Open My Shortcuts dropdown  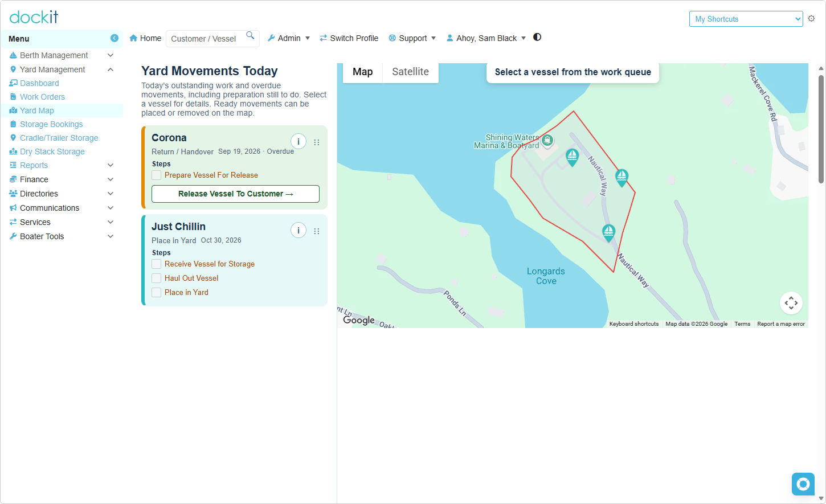(x=746, y=19)
